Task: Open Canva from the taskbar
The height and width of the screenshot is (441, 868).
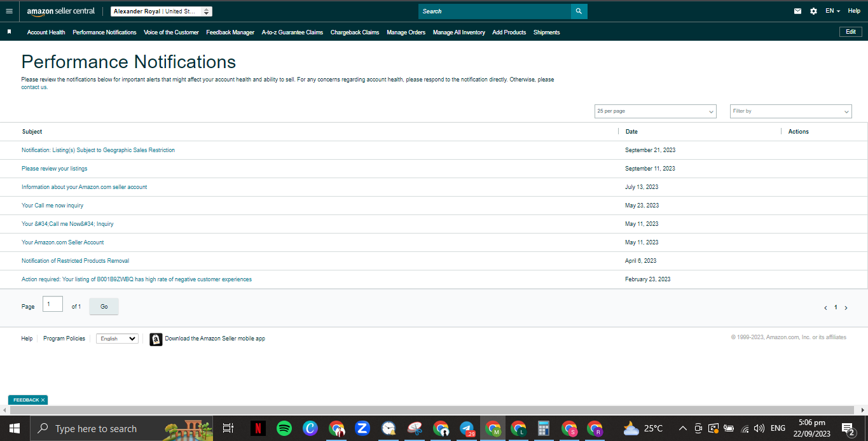Action: 310,429
